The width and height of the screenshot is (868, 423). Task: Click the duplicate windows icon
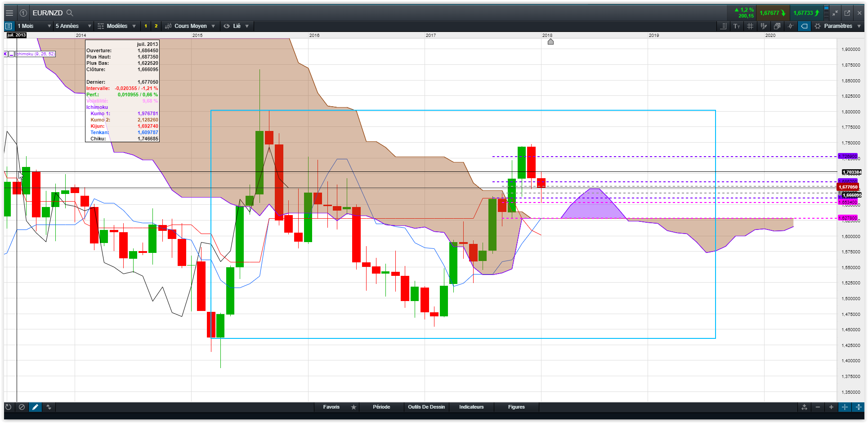[777, 26]
